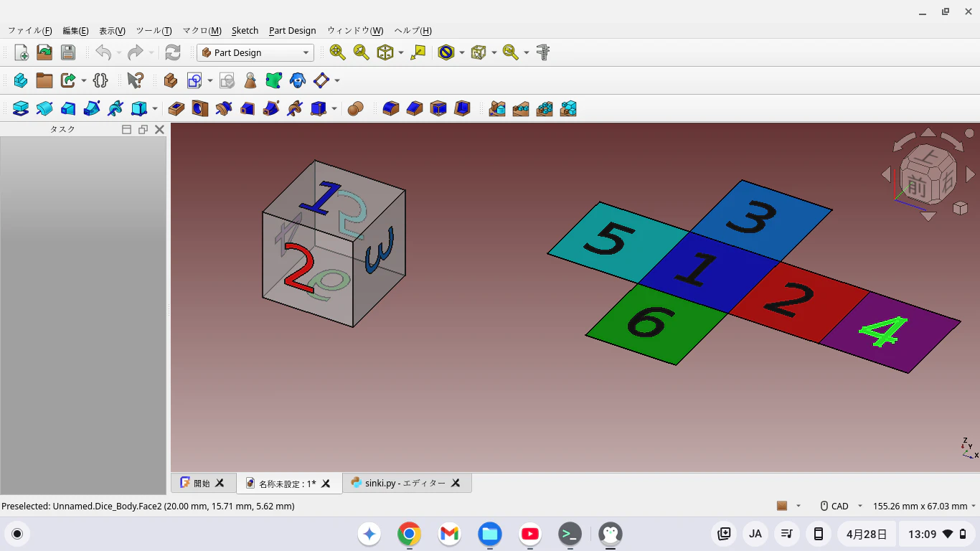Open the Sketch menu
The height and width of the screenshot is (551, 980).
pos(245,31)
